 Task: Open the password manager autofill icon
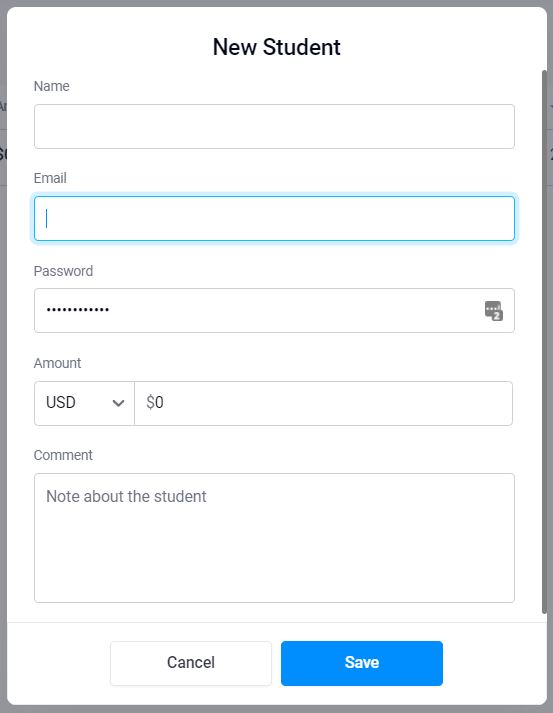493,311
